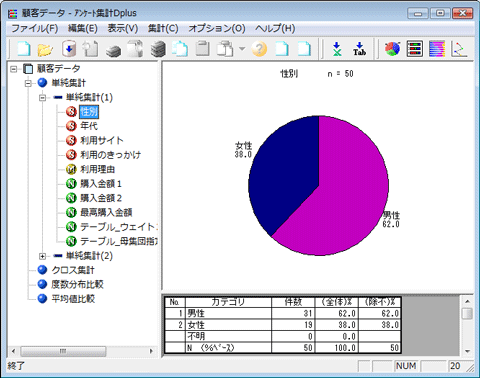This screenshot has height=378, width=480.
Task: Select 年代 item in the tree
Action: pos(89,126)
